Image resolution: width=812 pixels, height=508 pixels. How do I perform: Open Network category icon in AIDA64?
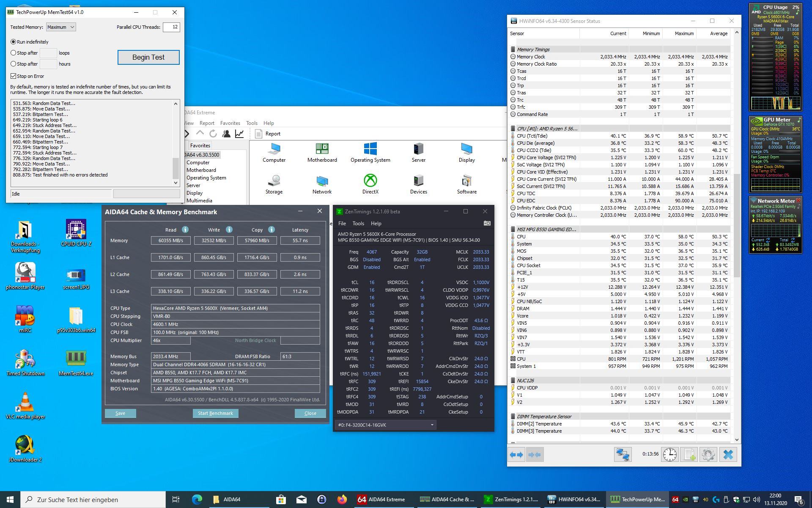[x=322, y=184]
